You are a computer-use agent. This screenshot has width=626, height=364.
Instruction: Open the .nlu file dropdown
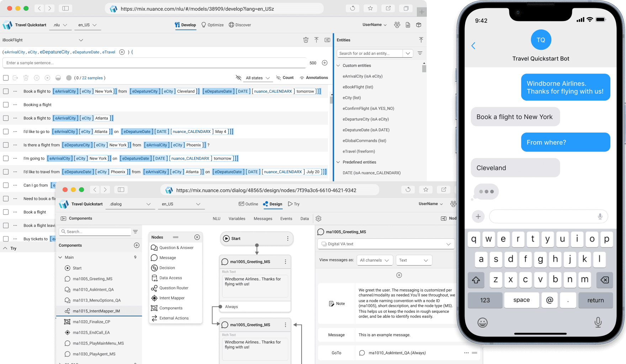(60, 25)
